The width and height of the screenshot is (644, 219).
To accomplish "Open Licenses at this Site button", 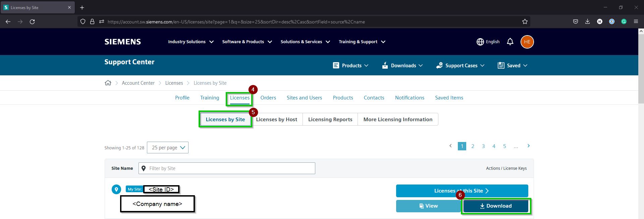I will pos(462,191).
